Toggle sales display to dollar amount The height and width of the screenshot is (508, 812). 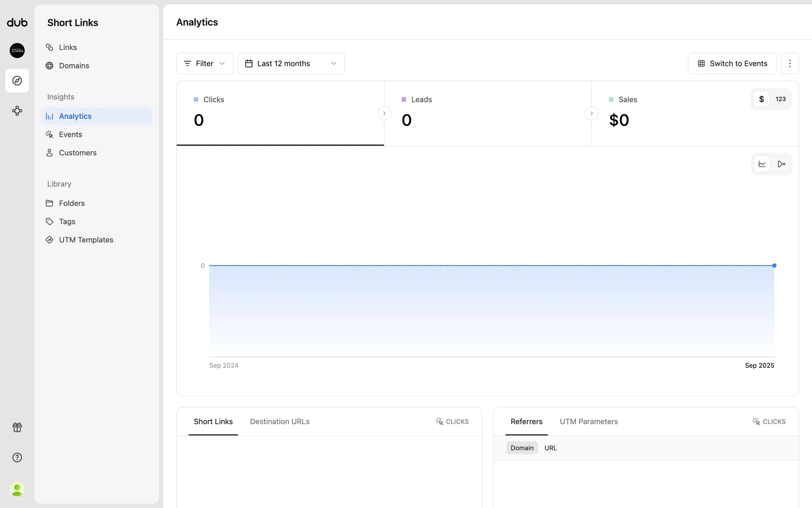[x=761, y=99]
